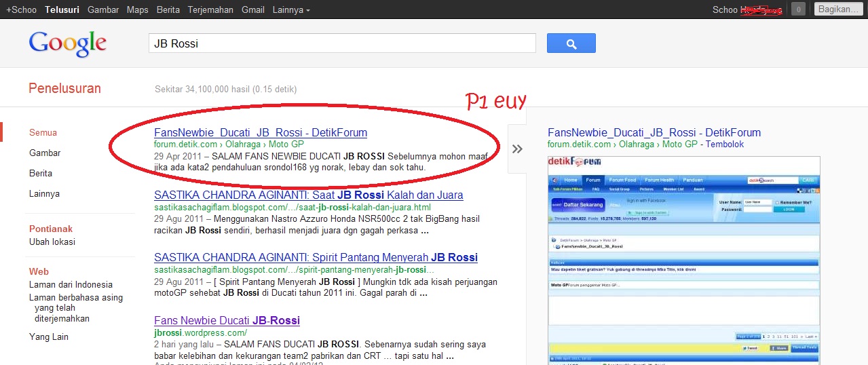The height and width of the screenshot is (365, 868).
Task: Focus the search box containing JB Rossi
Action: 342,43
